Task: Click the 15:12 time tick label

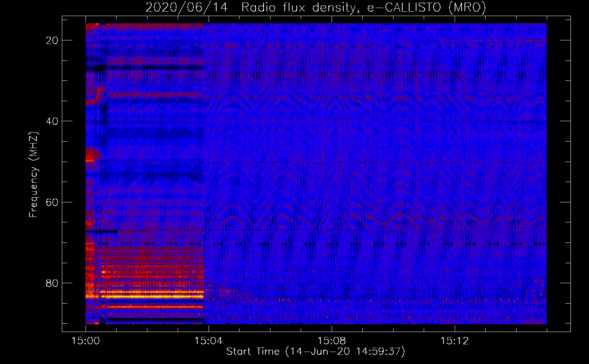Action: click(454, 341)
